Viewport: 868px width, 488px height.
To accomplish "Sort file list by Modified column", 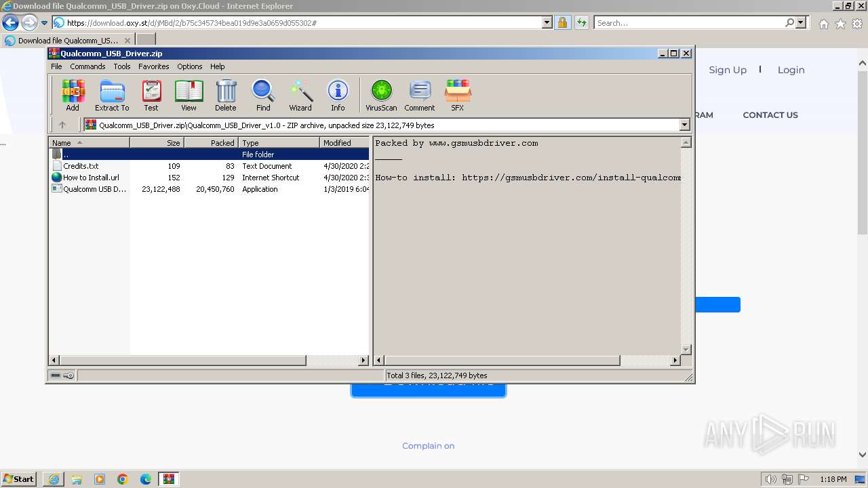I will 344,142.
